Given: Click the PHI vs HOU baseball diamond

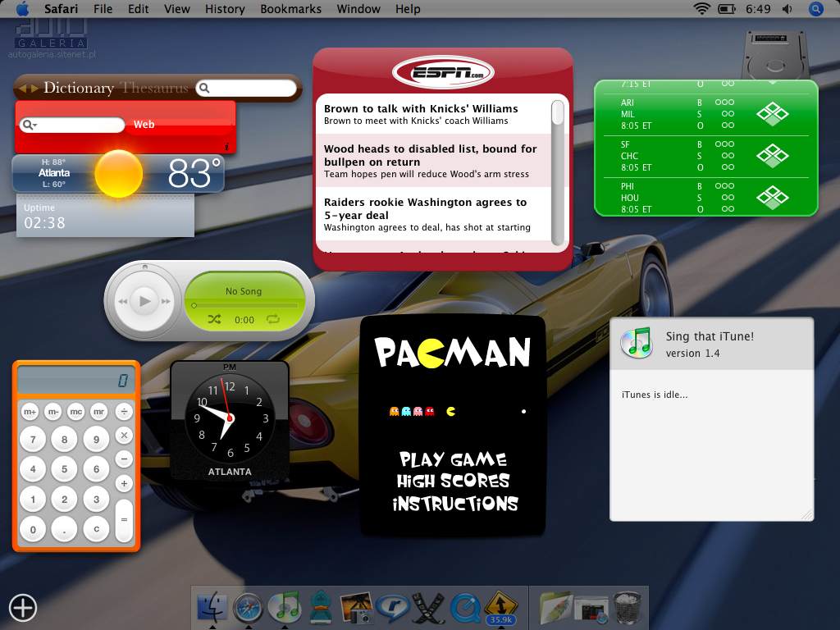Looking at the screenshot, I should coord(772,197).
